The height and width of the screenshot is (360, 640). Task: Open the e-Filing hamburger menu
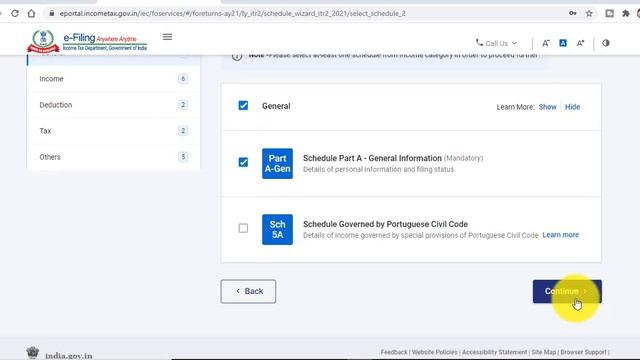[x=167, y=37]
